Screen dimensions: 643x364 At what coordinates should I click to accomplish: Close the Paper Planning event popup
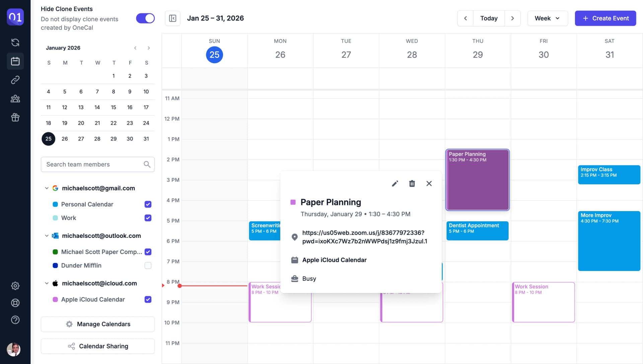429,183
